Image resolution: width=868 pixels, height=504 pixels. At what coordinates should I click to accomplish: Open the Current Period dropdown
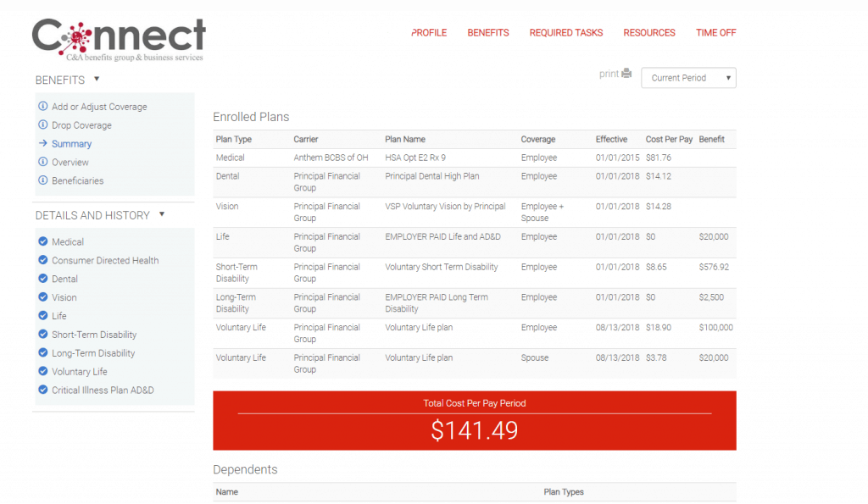click(x=688, y=77)
